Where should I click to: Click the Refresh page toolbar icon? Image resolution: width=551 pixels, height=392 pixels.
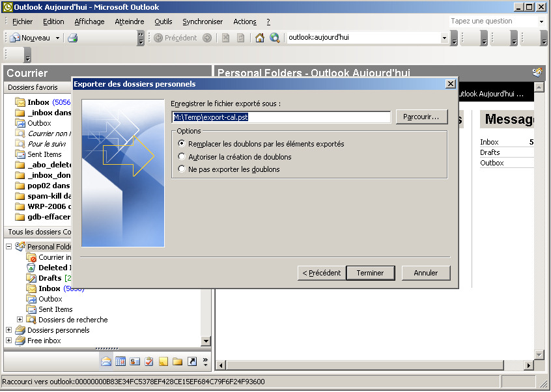240,38
